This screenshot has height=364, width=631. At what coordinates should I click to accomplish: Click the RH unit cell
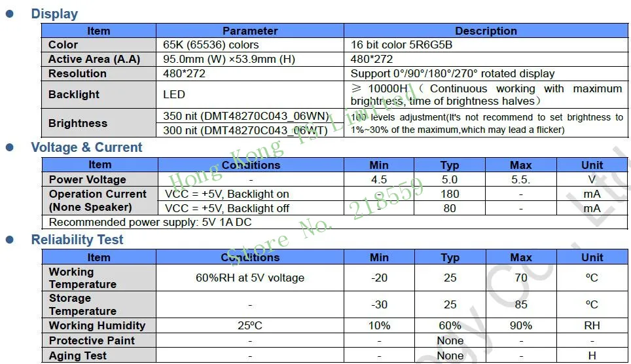tap(592, 325)
